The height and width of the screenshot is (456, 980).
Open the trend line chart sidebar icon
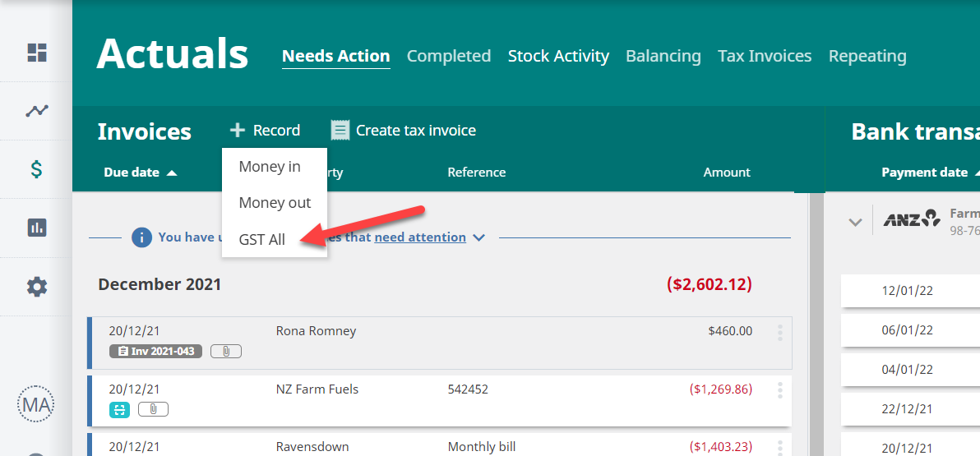(x=37, y=111)
